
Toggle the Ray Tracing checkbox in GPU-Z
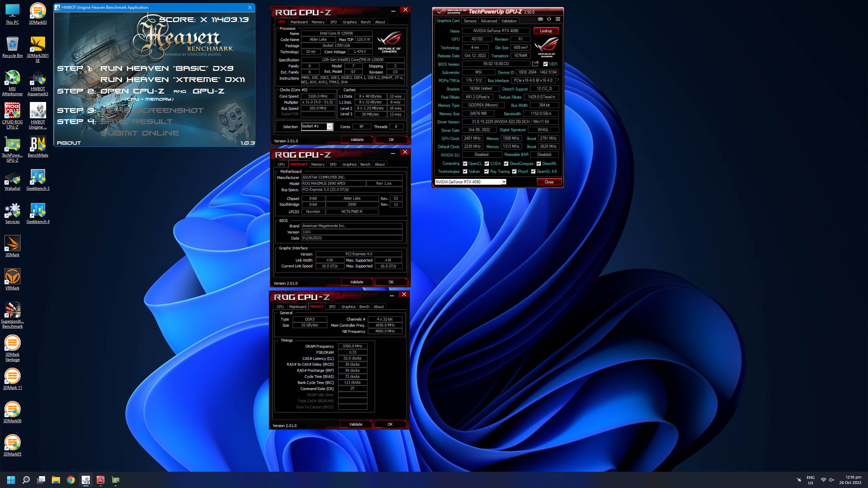487,171
